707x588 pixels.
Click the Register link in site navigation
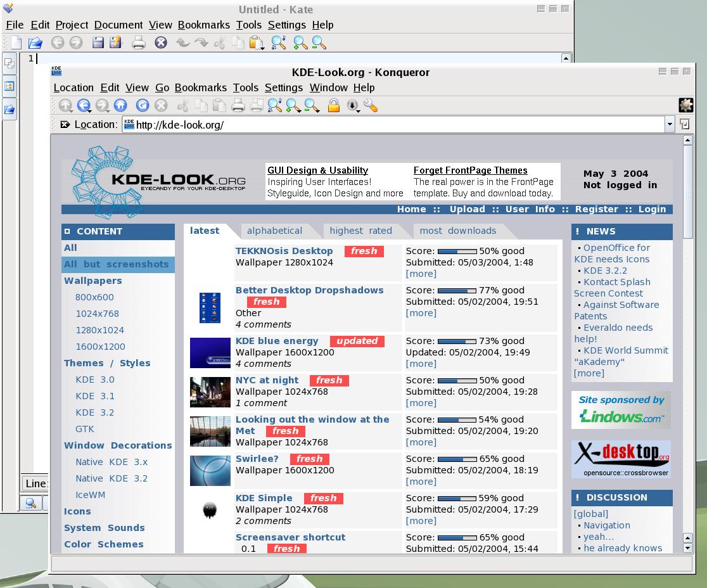597,208
